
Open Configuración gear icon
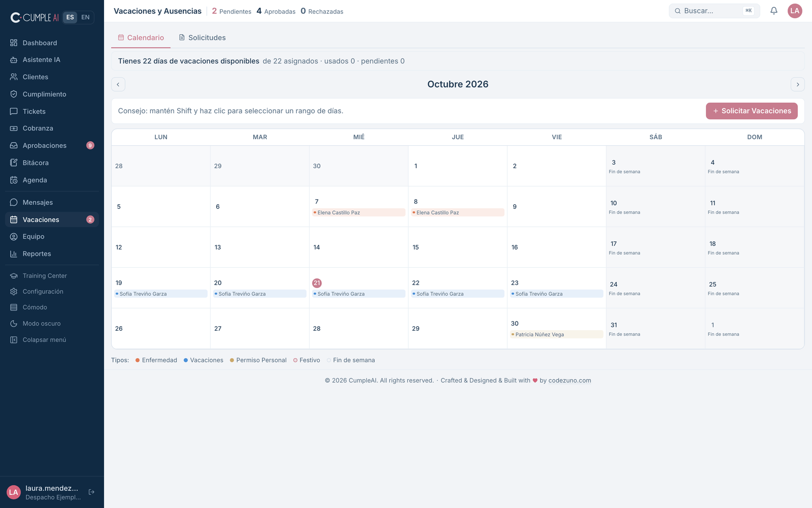[14, 292]
